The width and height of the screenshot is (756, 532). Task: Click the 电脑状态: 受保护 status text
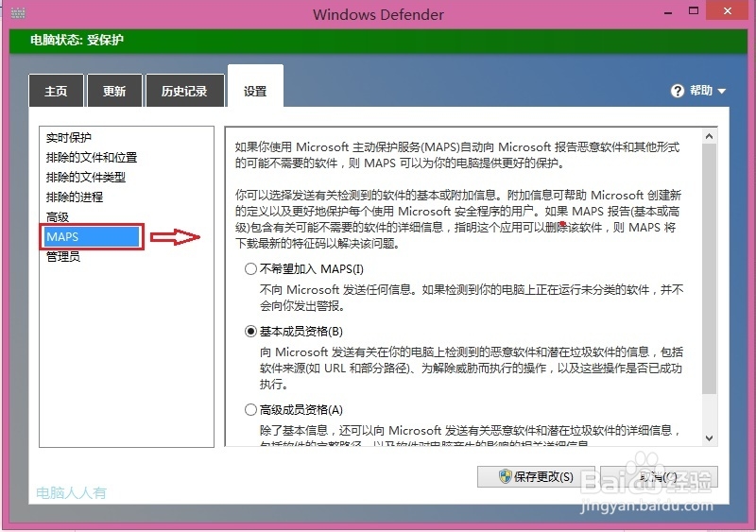(x=77, y=40)
